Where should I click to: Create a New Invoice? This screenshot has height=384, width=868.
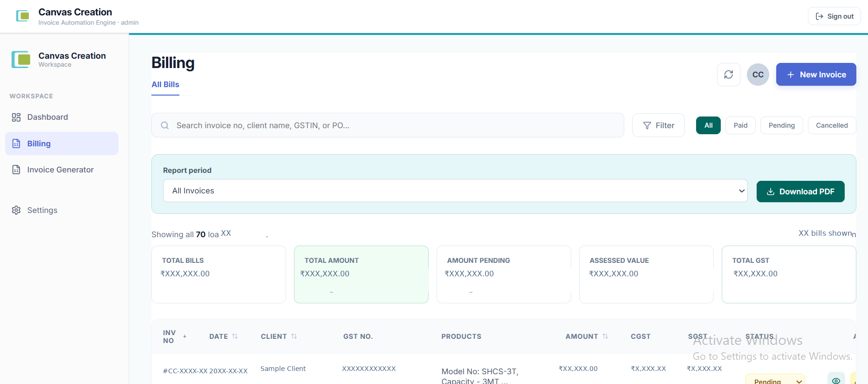(x=816, y=75)
